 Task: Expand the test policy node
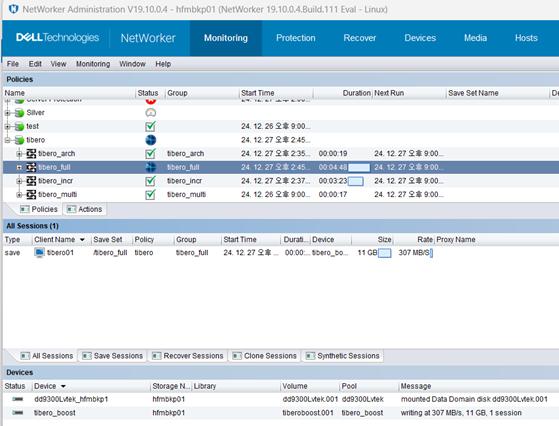(7, 127)
